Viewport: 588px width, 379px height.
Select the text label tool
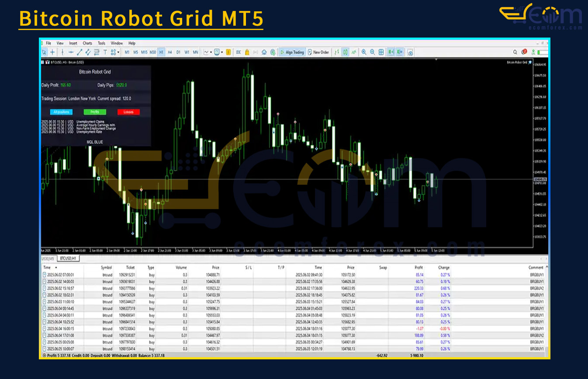pyautogui.click(x=105, y=52)
